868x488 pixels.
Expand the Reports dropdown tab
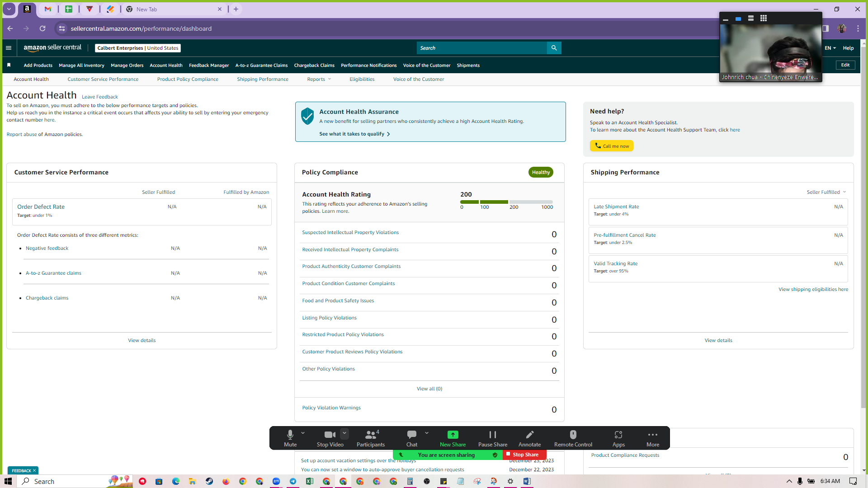(x=319, y=79)
